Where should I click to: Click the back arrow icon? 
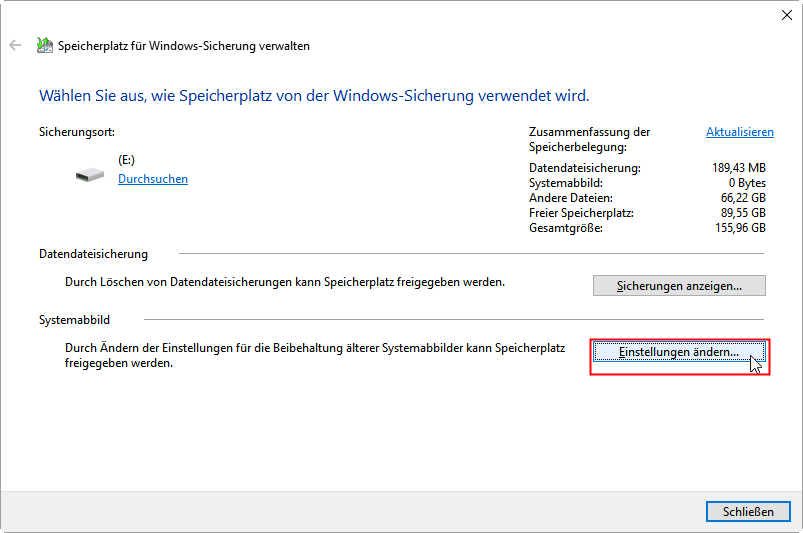(15, 46)
